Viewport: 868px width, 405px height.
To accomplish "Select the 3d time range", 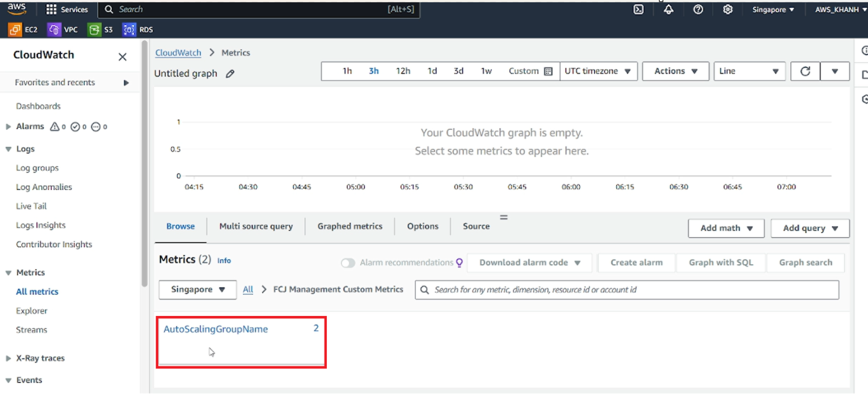I will pos(458,71).
